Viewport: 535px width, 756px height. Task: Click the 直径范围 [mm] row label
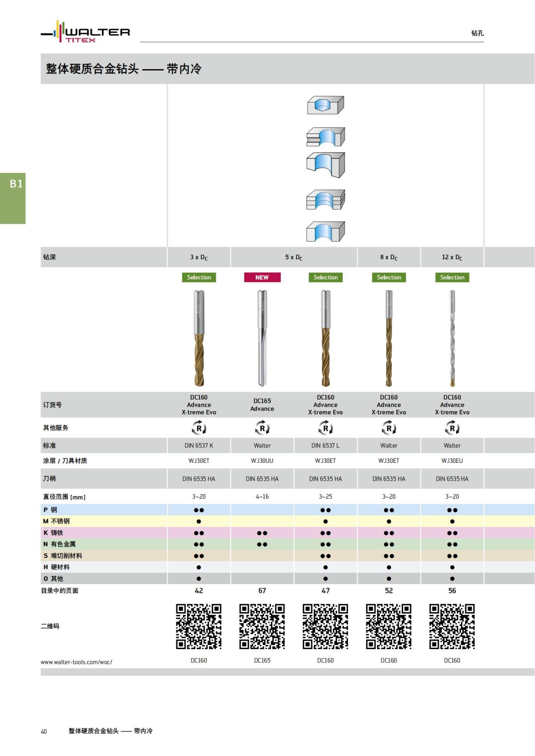pyautogui.click(x=64, y=497)
